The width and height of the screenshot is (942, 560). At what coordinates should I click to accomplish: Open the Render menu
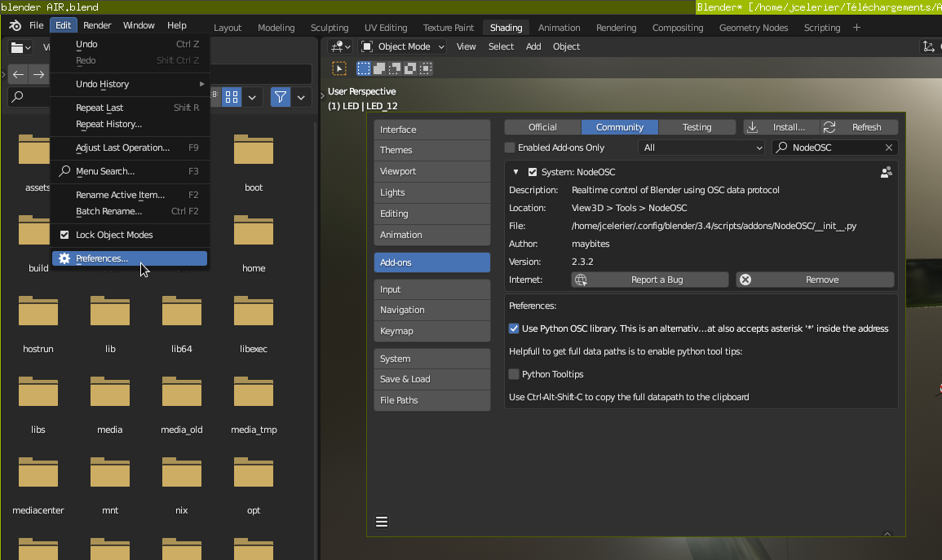[97, 25]
